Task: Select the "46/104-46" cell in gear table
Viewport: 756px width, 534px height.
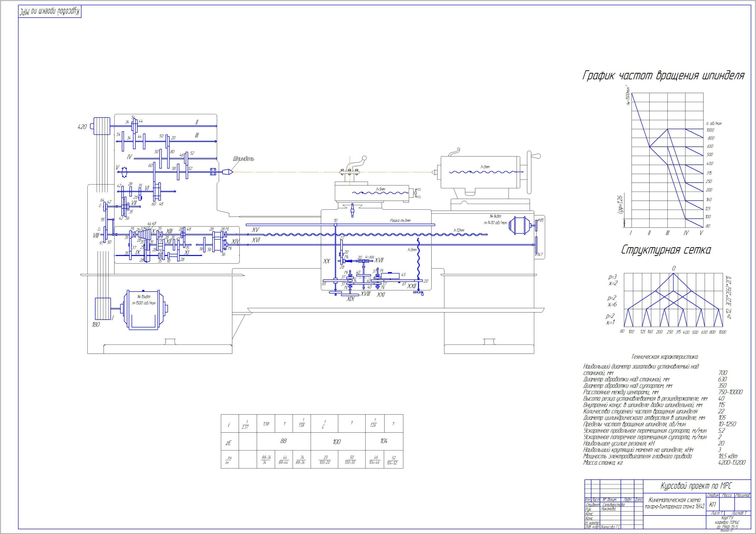Action: click(375, 460)
